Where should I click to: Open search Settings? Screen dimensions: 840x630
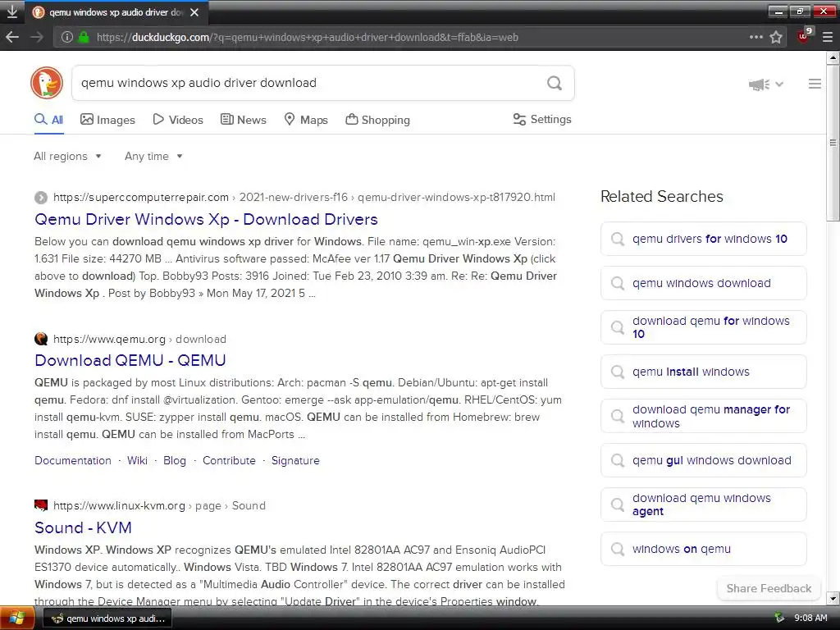(x=542, y=120)
